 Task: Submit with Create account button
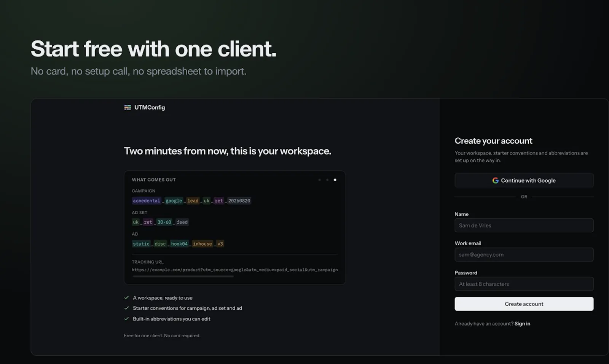coord(524,304)
